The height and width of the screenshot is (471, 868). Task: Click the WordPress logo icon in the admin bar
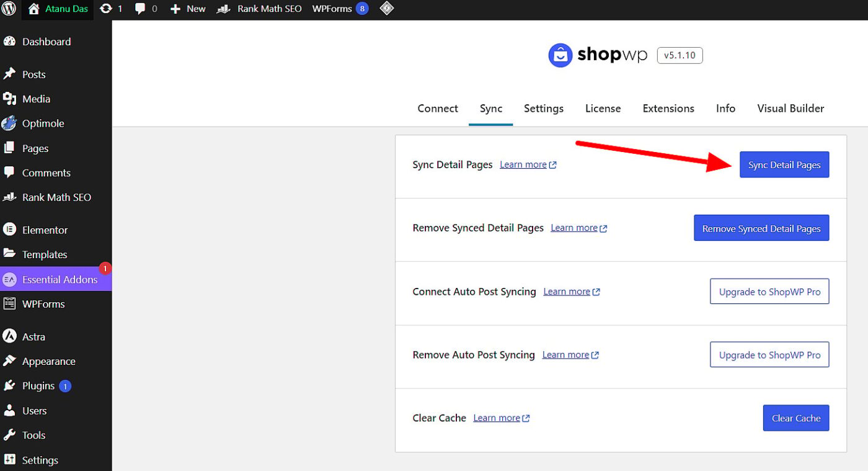click(9, 9)
